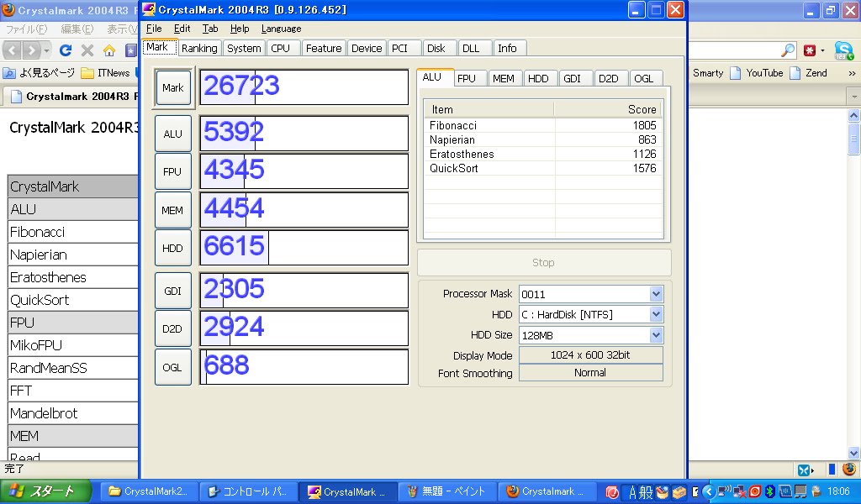This screenshot has height=504, width=861.
Task: Click the Bluetooth tray icon
Action: click(x=770, y=491)
